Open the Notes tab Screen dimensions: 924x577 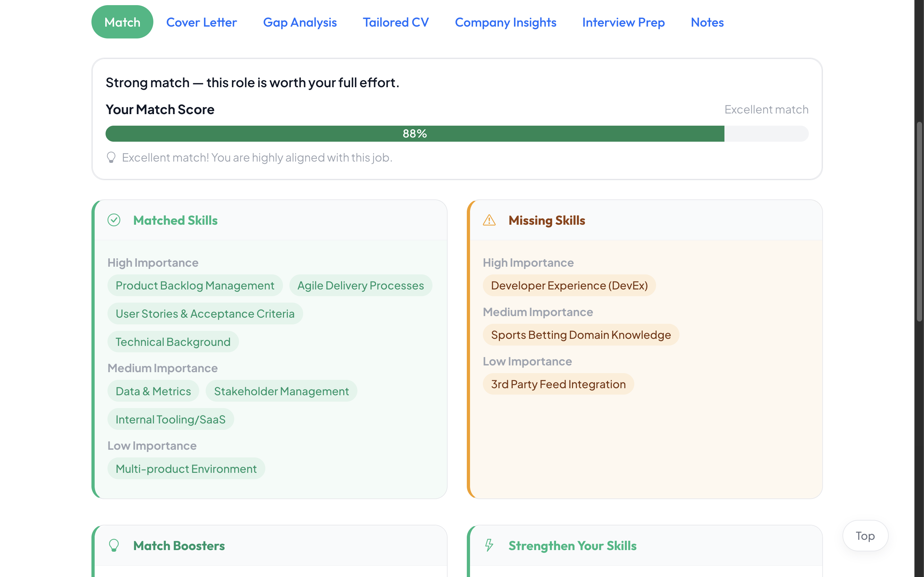tap(707, 22)
